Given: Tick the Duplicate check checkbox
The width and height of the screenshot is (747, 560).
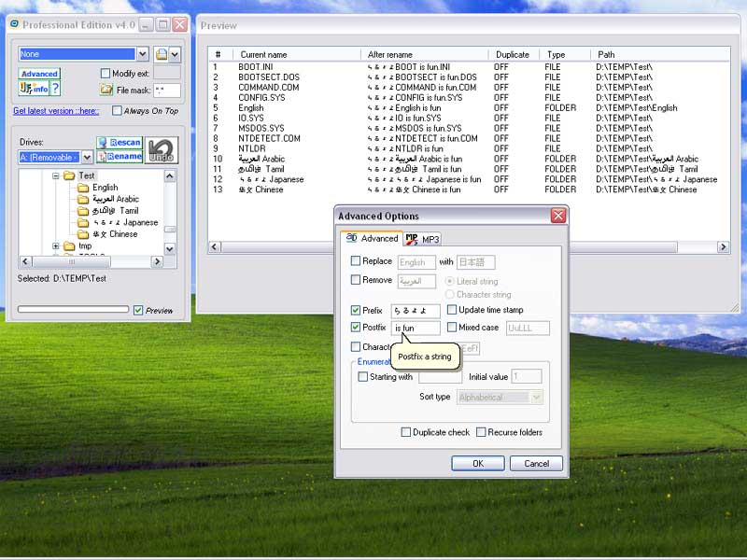Looking at the screenshot, I should (x=406, y=432).
